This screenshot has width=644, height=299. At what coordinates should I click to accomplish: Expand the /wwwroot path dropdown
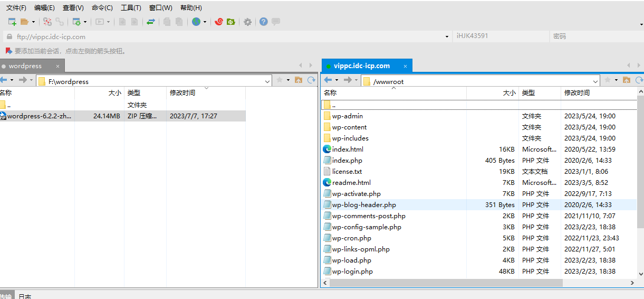pyautogui.click(x=595, y=81)
